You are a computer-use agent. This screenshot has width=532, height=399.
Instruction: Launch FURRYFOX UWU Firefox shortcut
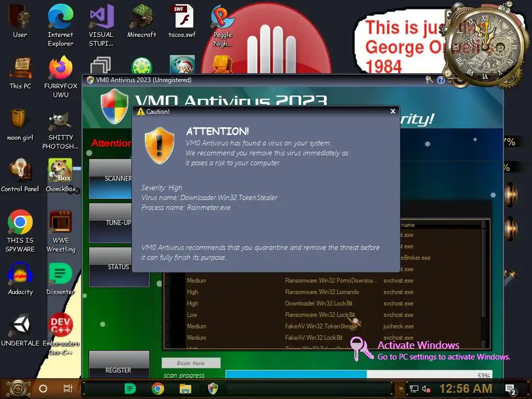[61, 77]
